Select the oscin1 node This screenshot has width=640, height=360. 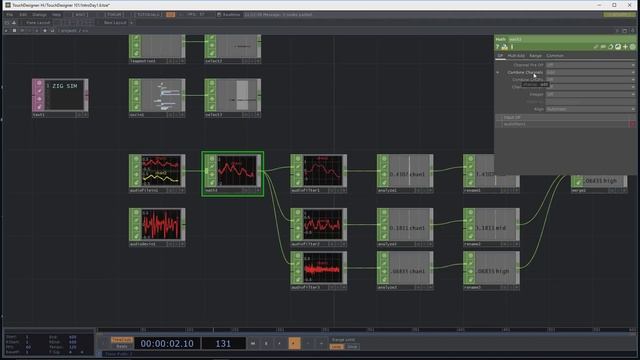tap(157, 98)
